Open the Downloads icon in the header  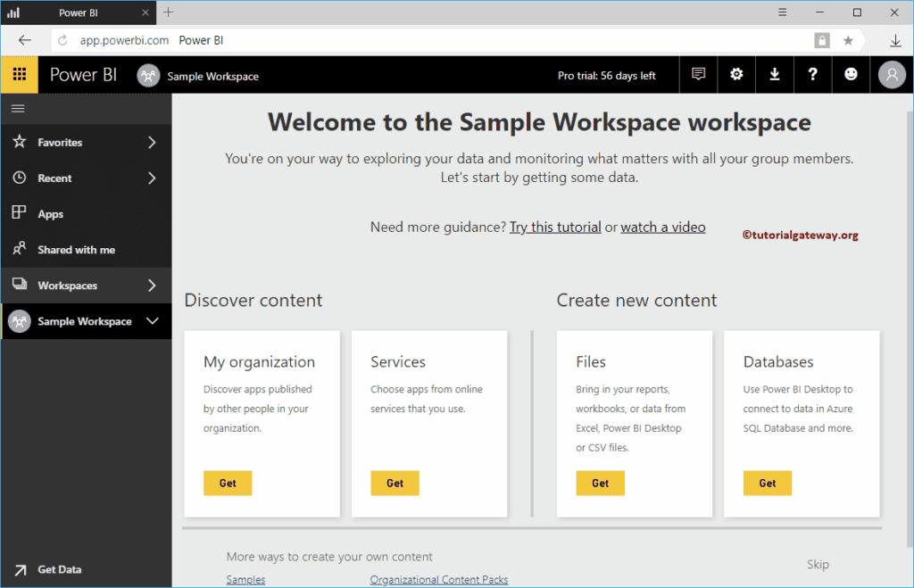774,74
